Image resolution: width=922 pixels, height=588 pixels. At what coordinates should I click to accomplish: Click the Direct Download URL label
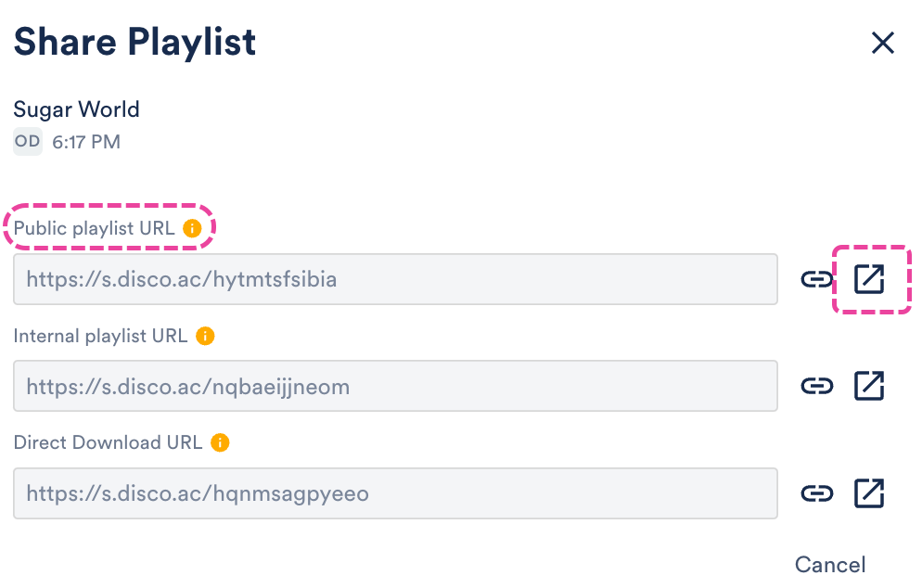[x=108, y=442]
